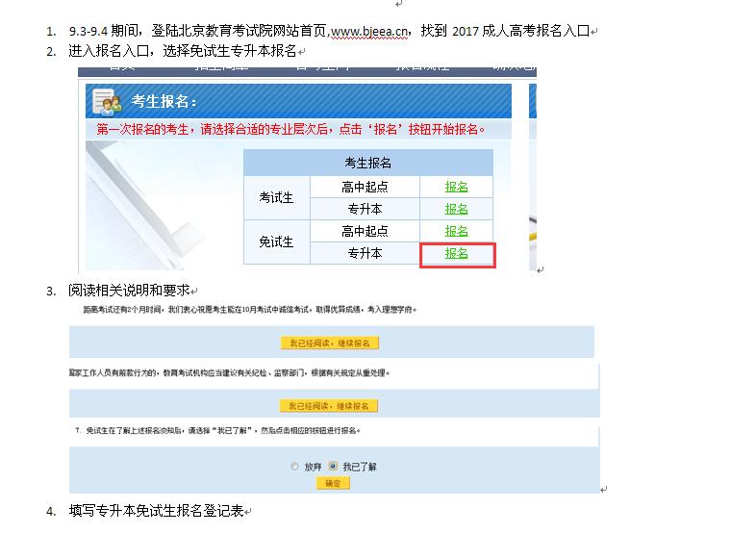Click the red-boxed 报名 link for 免试生 专升本

coord(456,253)
